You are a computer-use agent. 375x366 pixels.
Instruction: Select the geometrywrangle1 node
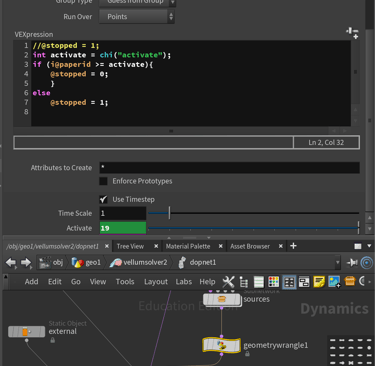(x=221, y=345)
